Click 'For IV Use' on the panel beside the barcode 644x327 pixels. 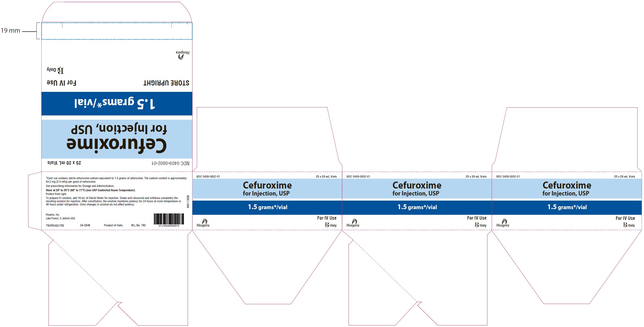(327, 218)
